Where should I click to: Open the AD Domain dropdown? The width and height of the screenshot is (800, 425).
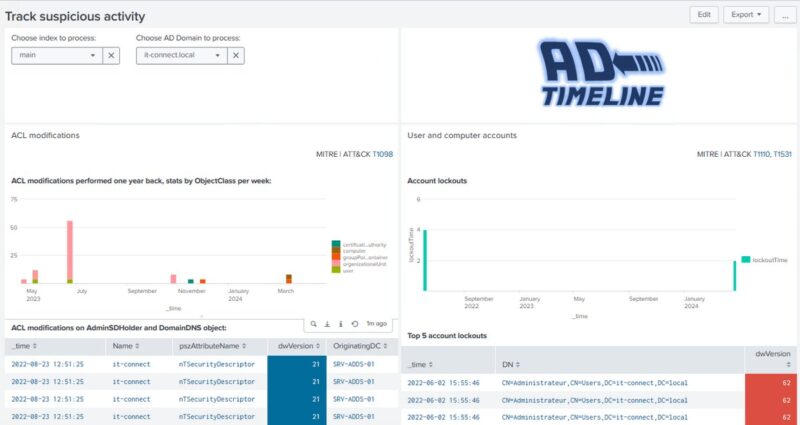(x=182, y=56)
